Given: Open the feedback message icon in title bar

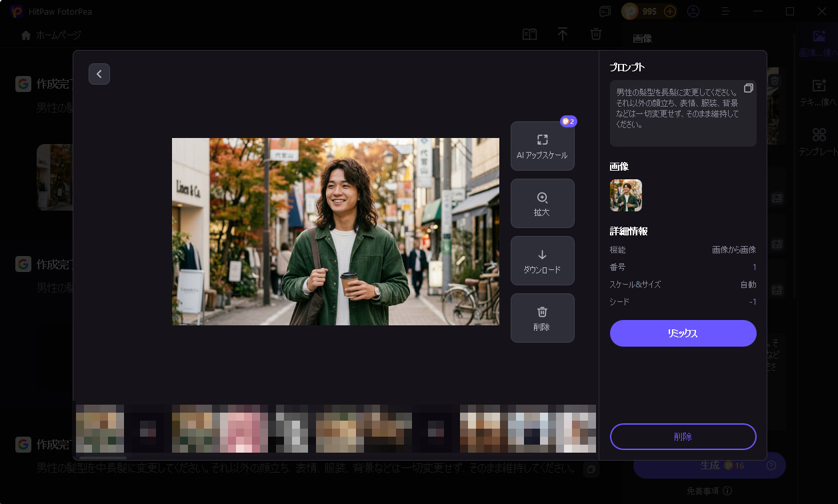Looking at the screenshot, I should click(x=605, y=11).
